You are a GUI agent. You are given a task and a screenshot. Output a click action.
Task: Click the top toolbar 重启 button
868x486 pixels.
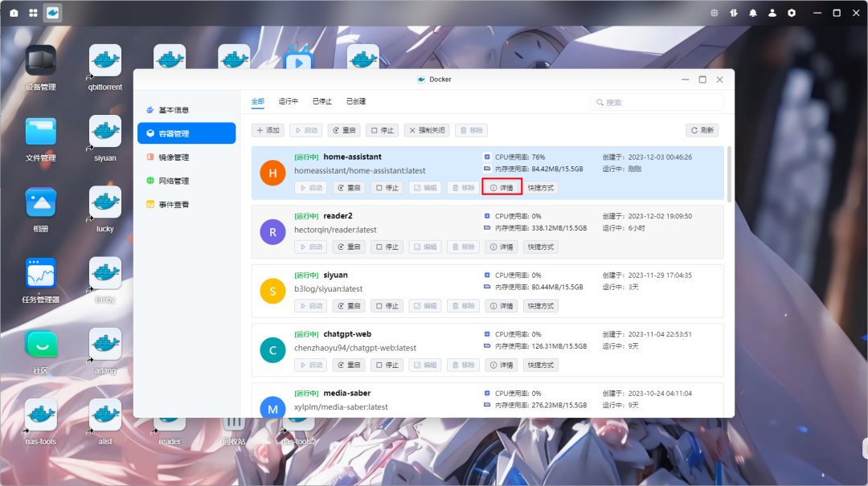344,130
